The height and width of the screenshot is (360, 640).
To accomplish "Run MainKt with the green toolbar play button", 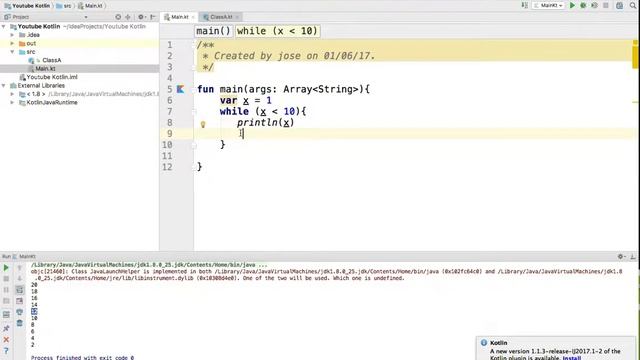I will point(572,5).
